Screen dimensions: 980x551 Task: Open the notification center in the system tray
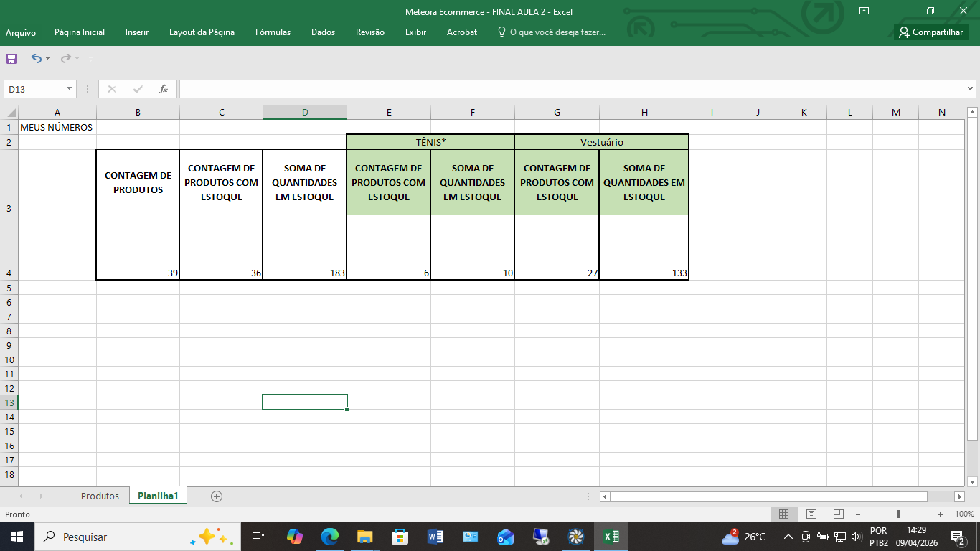coord(957,537)
